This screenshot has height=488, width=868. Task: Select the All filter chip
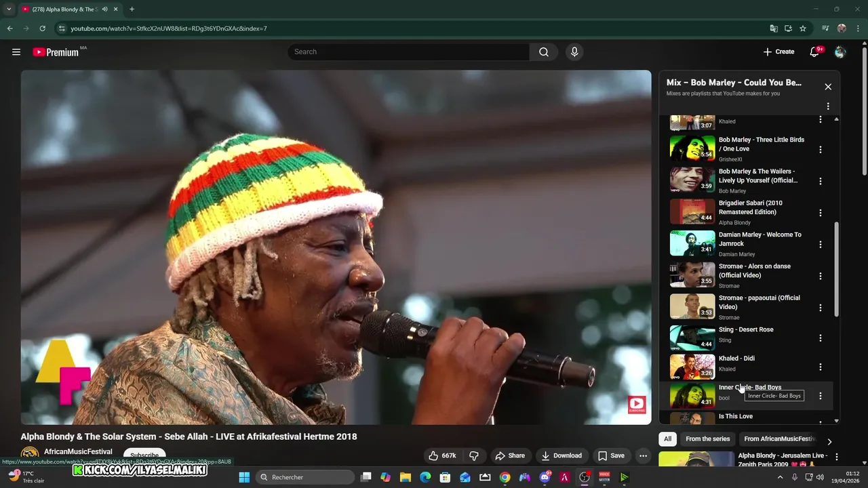[667, 439]
